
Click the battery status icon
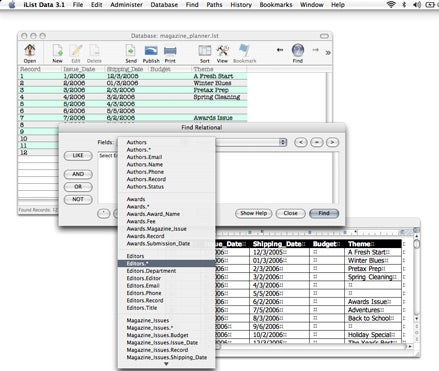[x=430, y=5]
